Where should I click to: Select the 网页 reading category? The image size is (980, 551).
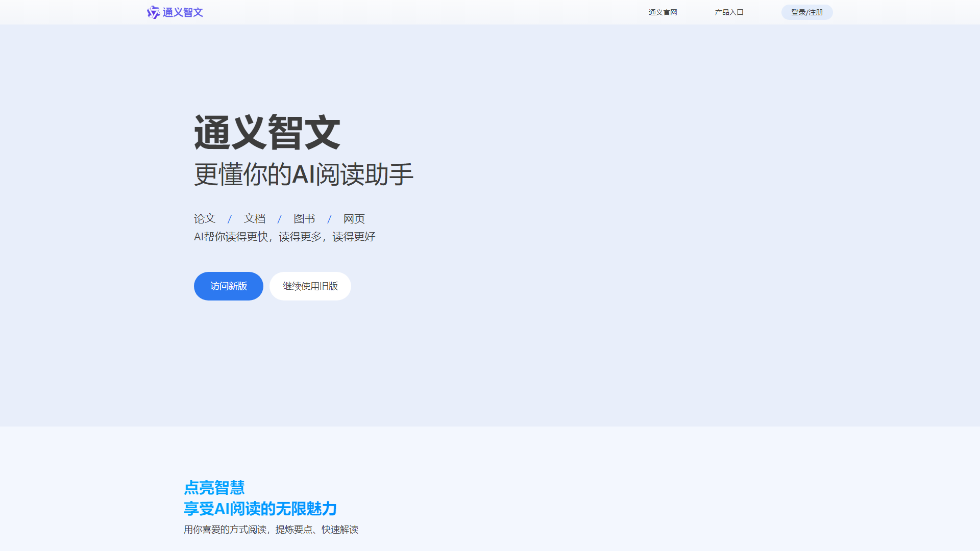click(354, 218)
